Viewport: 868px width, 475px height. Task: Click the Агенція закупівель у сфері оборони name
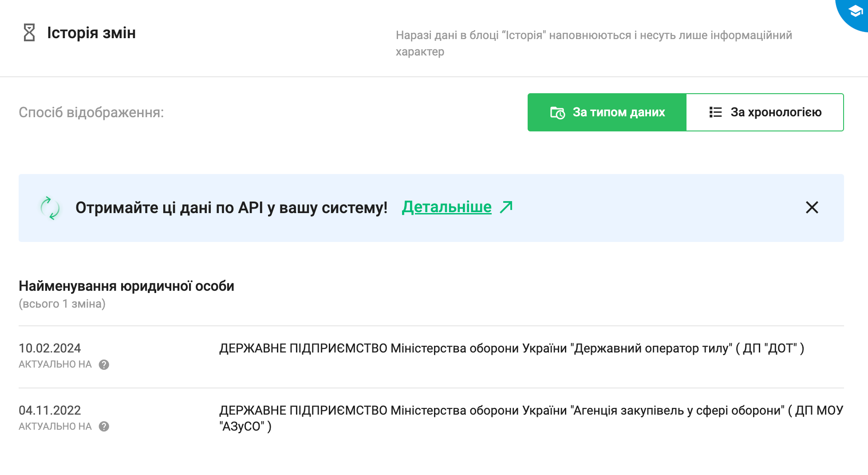click(531, 418)
